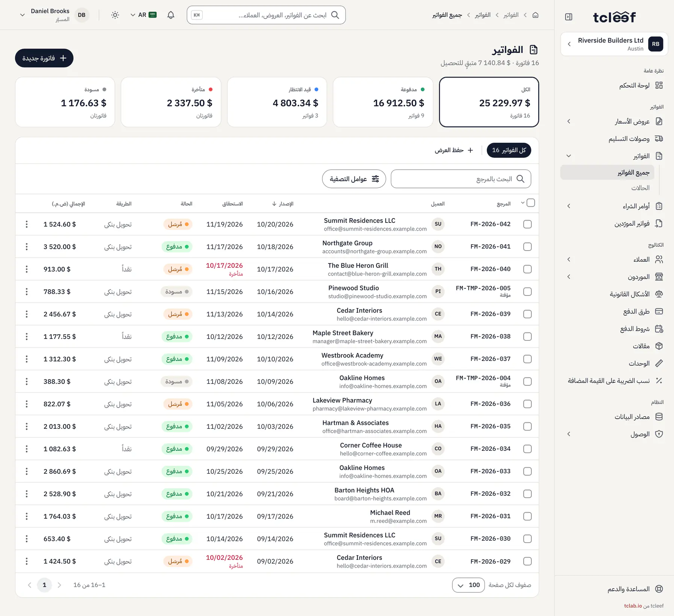Open the dashboard grid icon in sidebar
Image resolution: width=674 pixels, height=616 pixels.
click(659, 85)
